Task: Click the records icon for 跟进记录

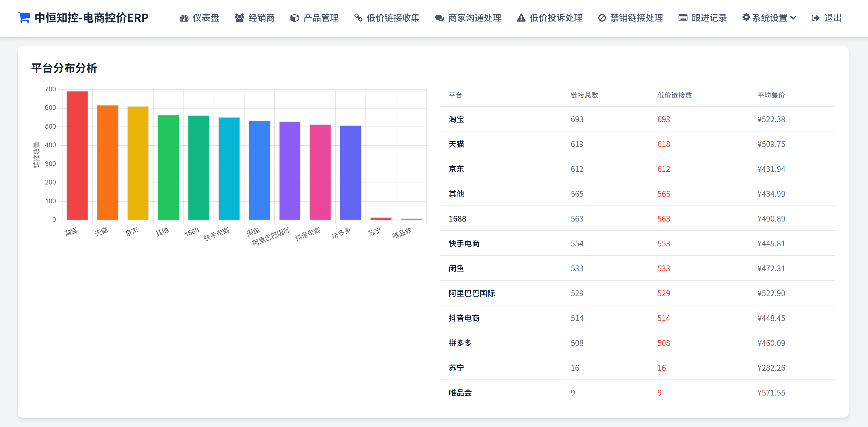Action: coord(683,18)
